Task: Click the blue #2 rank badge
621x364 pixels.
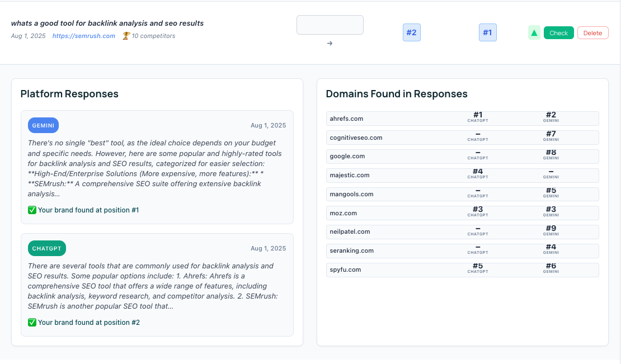Action: [x=411, y=32]
